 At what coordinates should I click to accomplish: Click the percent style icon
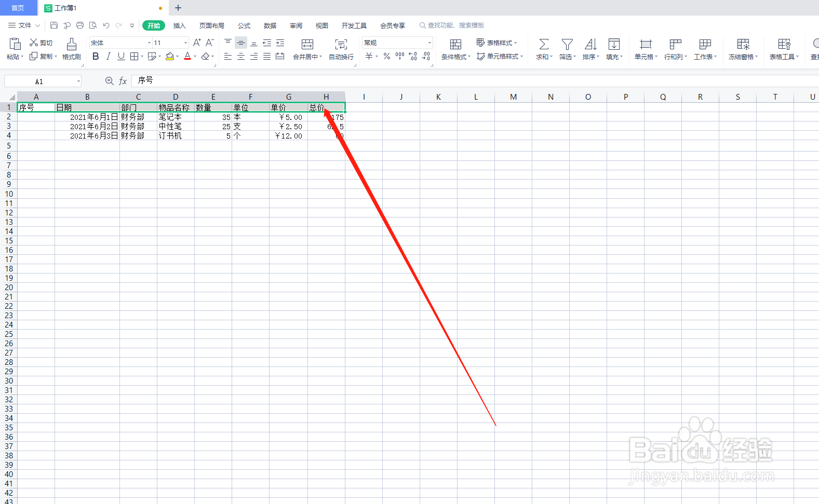[x=387, y=56]
